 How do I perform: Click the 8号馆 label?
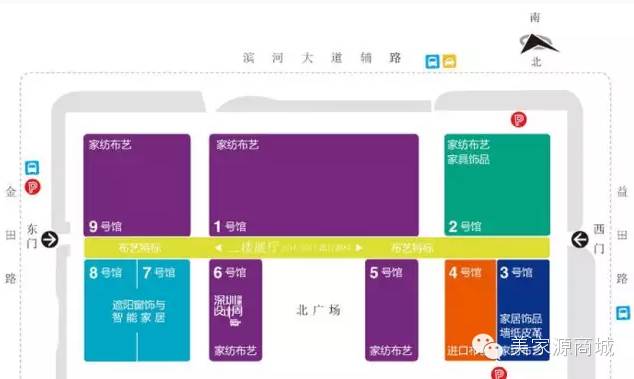tap(106, 273)
